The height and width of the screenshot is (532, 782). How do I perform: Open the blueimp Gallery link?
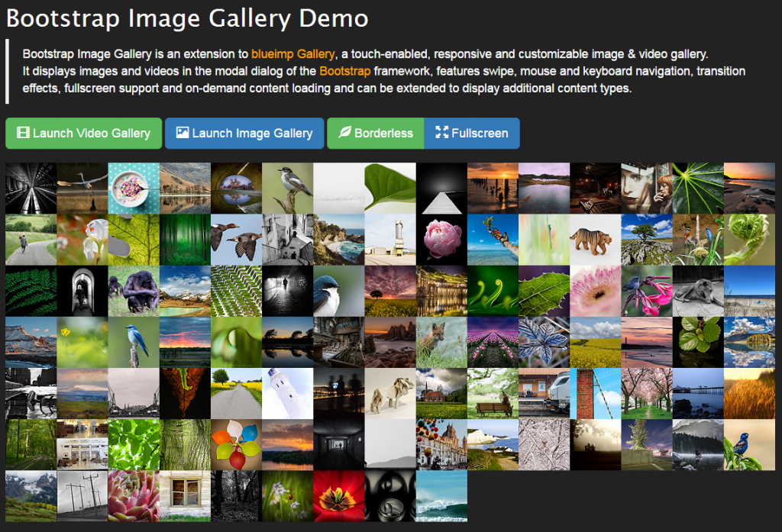(293, 54)
